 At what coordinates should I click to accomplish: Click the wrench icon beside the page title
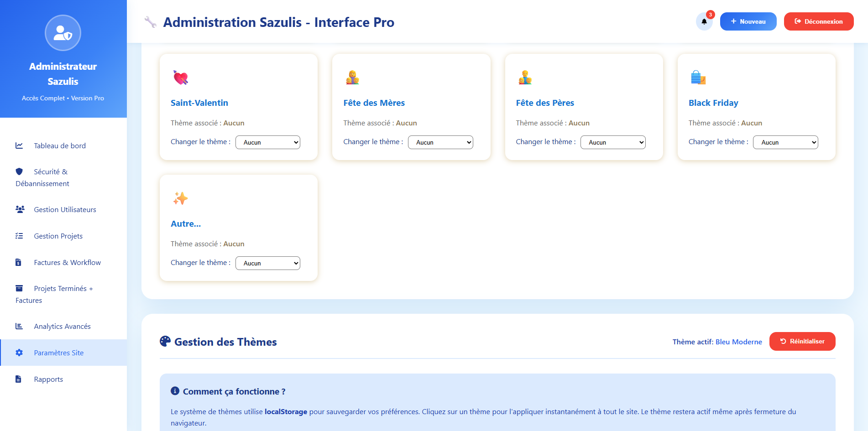tap(151, 22)
